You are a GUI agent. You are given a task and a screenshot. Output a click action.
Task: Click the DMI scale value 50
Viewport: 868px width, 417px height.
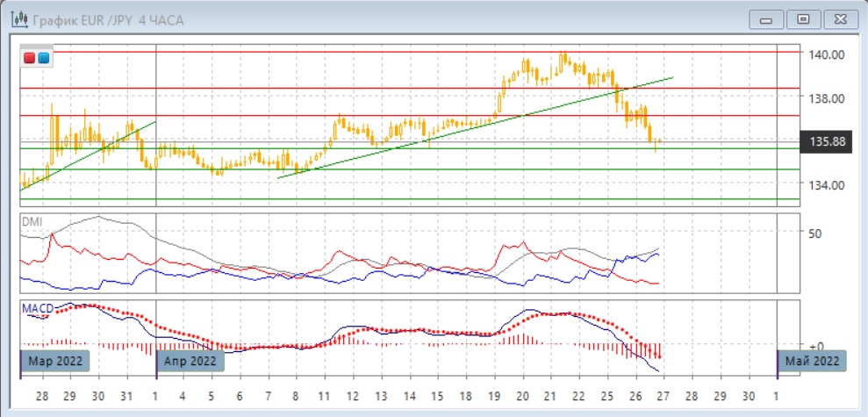[x=814, y=234]
